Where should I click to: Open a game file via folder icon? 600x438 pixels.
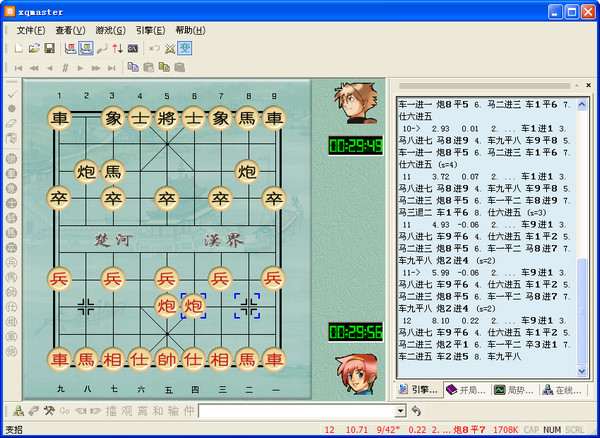(34, 48)
